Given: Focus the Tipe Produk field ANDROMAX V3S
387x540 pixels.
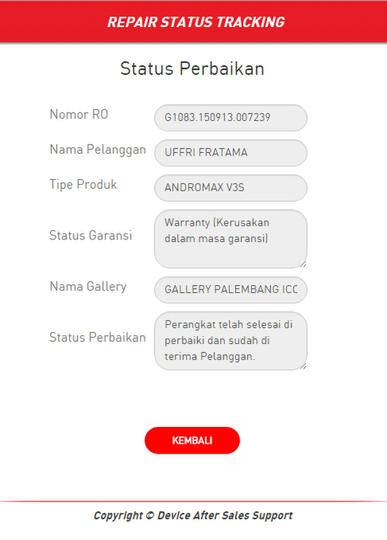Looking at the screenshot, I should 231,188.
